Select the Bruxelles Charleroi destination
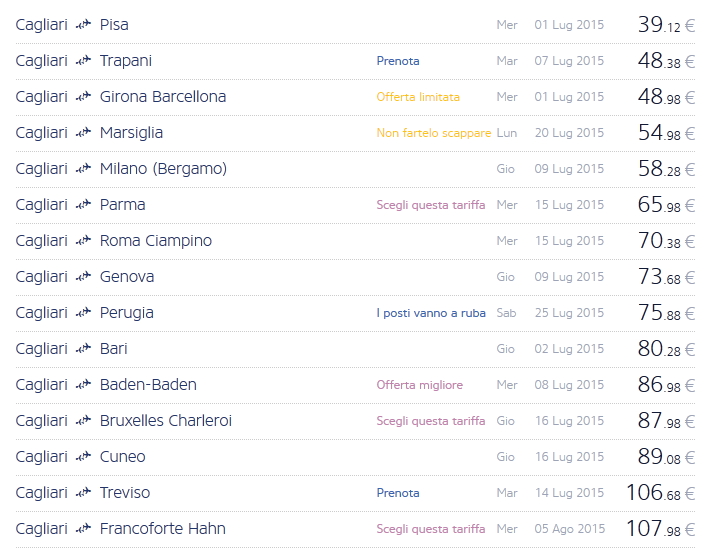 tap(165, 421)
